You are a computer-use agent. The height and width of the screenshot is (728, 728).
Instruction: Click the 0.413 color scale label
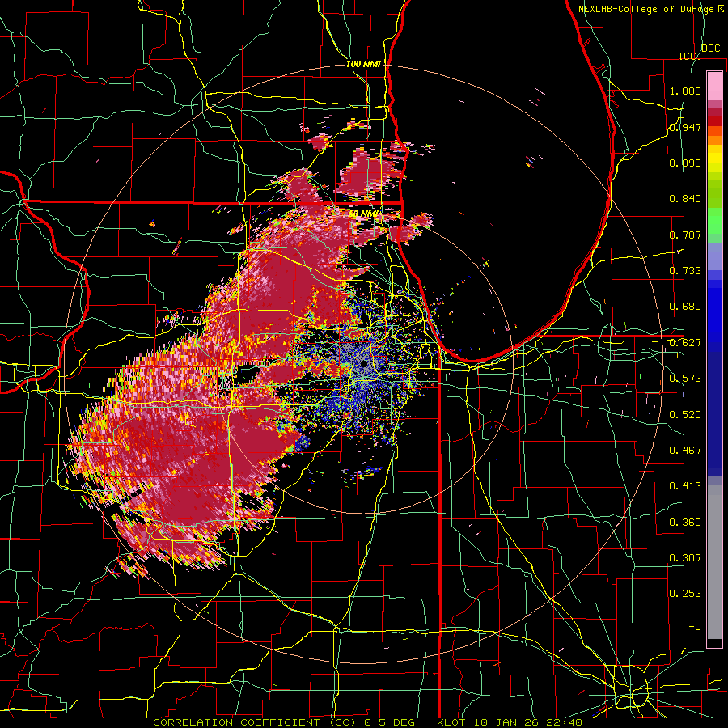(685, 486)
